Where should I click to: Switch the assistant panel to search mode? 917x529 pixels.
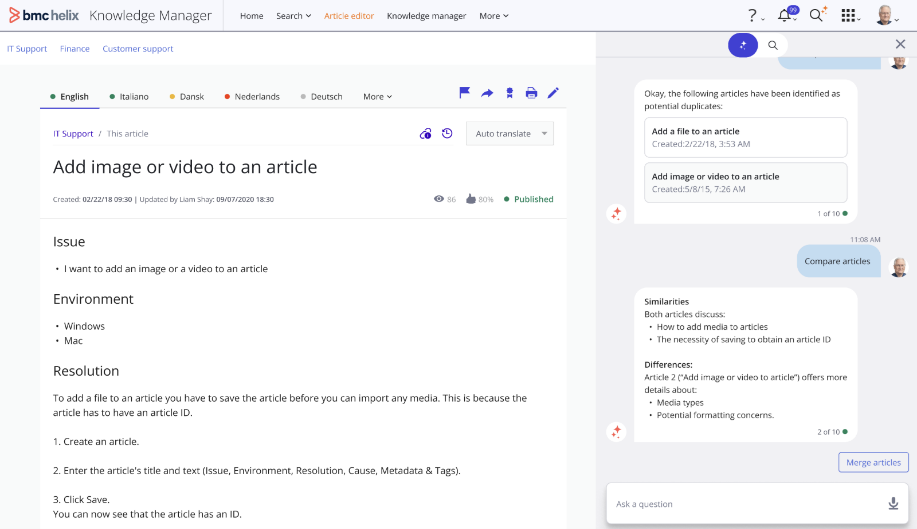pyautogui.click(x=773, y=45)
